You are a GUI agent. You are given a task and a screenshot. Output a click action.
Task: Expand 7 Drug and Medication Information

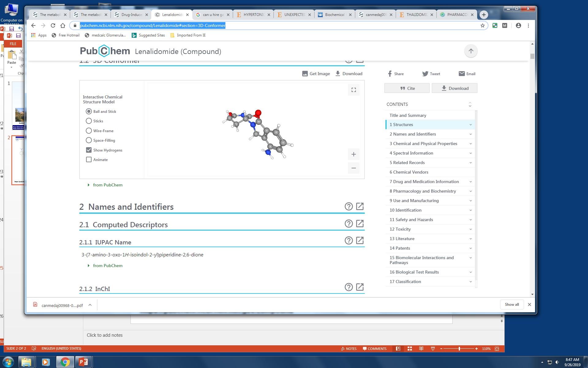pos(470,182)
